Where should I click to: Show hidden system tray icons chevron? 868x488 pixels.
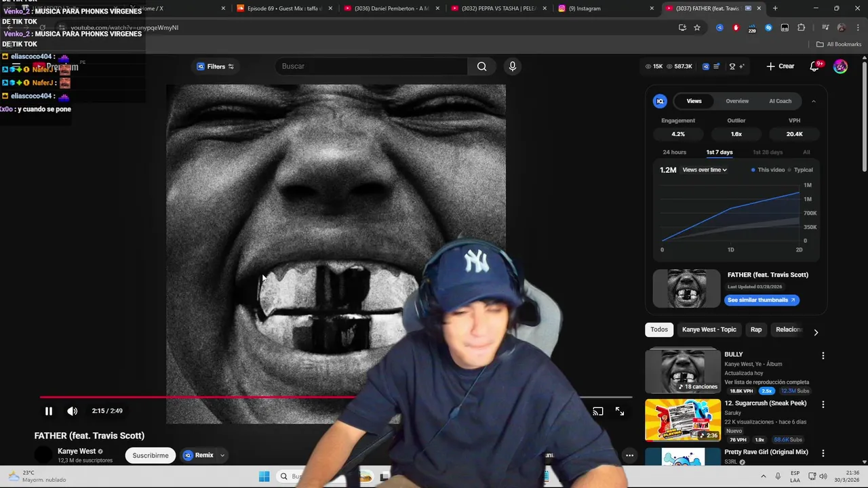pyautogui.click(x=763, y=476)
